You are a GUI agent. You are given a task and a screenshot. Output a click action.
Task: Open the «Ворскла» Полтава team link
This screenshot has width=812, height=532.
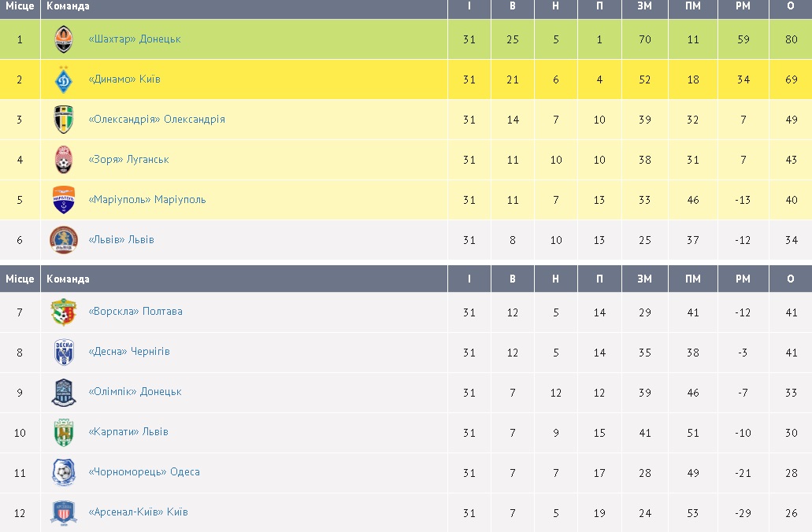click(135, 312)
